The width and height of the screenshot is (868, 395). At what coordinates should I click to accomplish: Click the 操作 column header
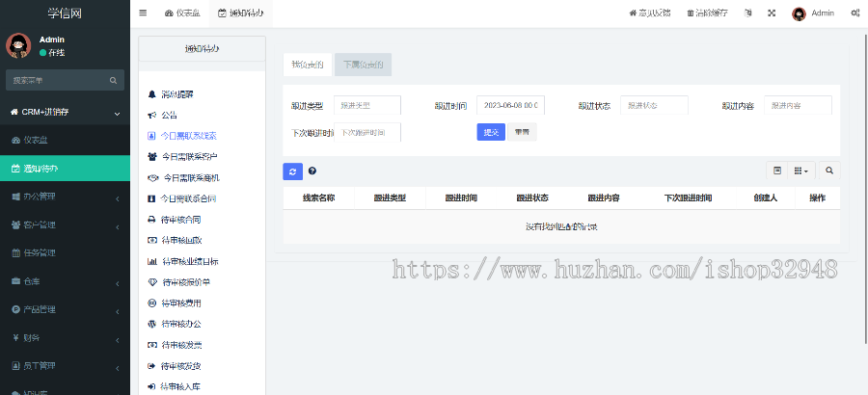coord(817,198)
